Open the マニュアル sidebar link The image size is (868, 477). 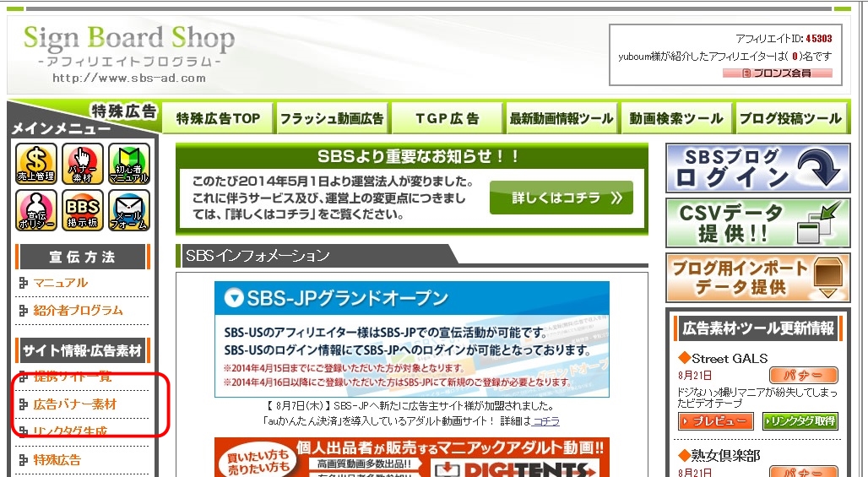pyautogui.click(x=60, y=283)
